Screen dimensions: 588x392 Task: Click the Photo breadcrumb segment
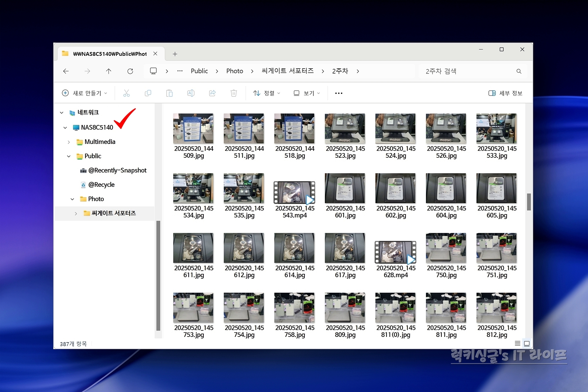coord(235,71)
